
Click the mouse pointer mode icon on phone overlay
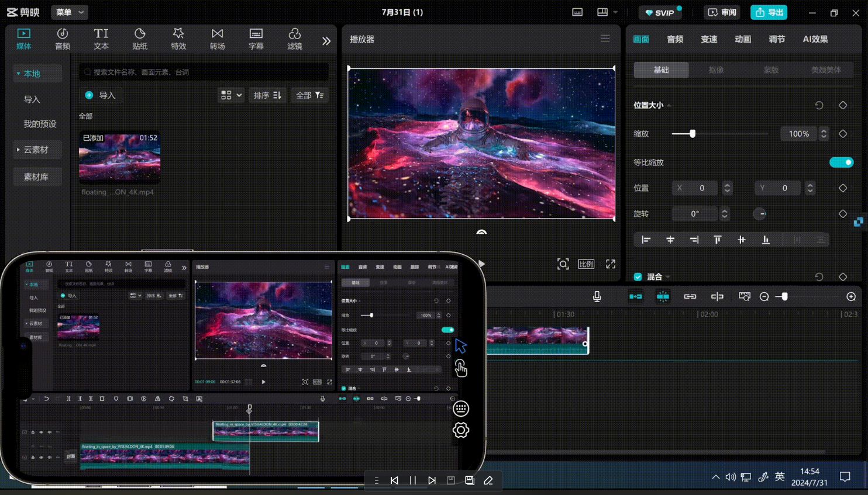pyautogui.click(x=461, y=346)
